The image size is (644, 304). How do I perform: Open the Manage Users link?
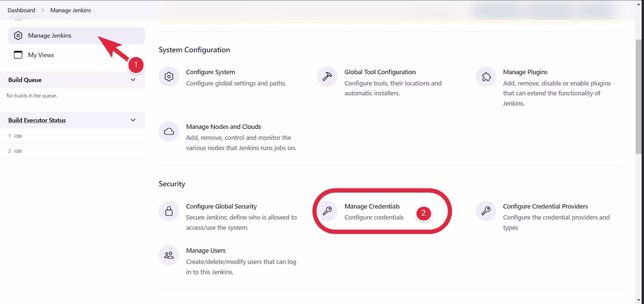coord(206,251)
